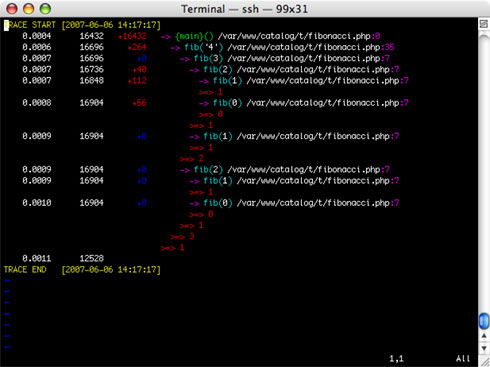Click the red return value ">=> 3"
490x367 pixels.
[x=182, y=236]
